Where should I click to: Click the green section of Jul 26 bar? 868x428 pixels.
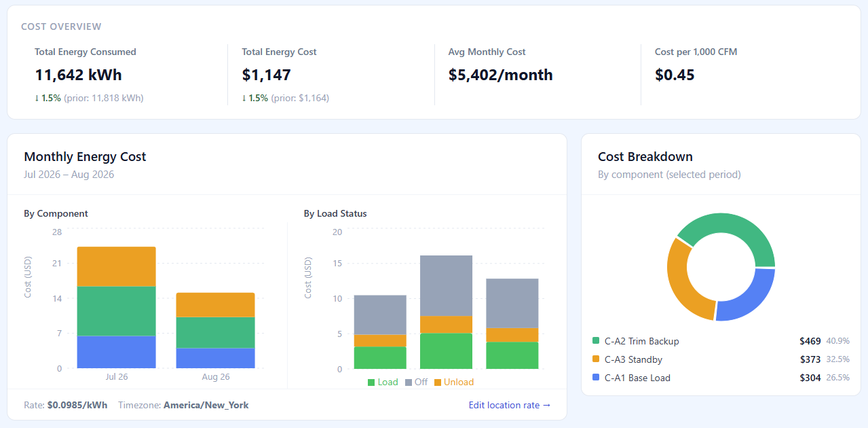click(x=117, y=311)
